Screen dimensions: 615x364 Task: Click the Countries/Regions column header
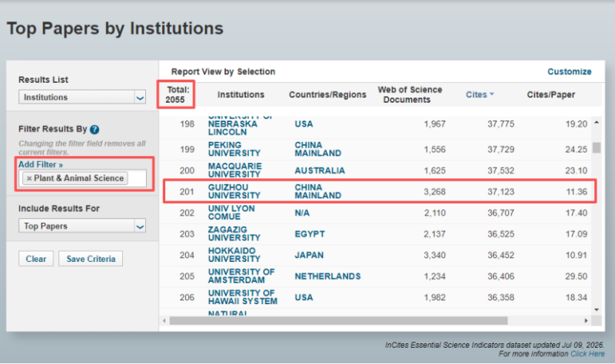point(327,94)
